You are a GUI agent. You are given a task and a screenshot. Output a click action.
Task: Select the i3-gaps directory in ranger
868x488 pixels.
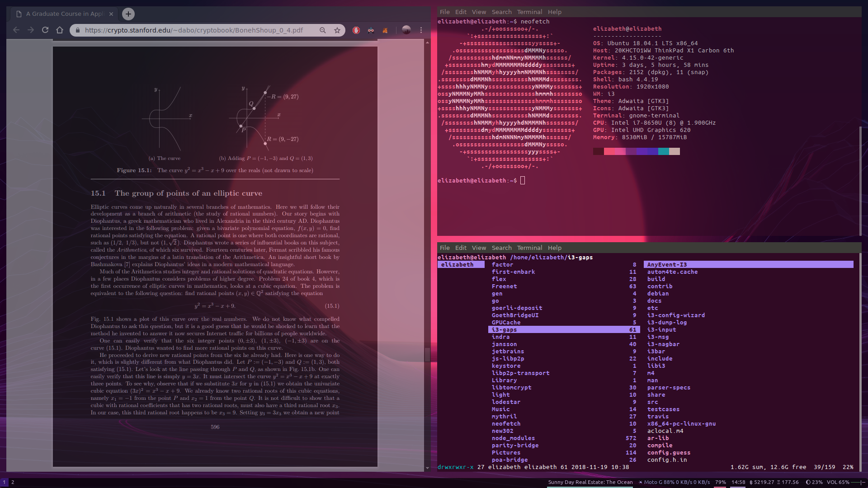[x=505, y=330]
